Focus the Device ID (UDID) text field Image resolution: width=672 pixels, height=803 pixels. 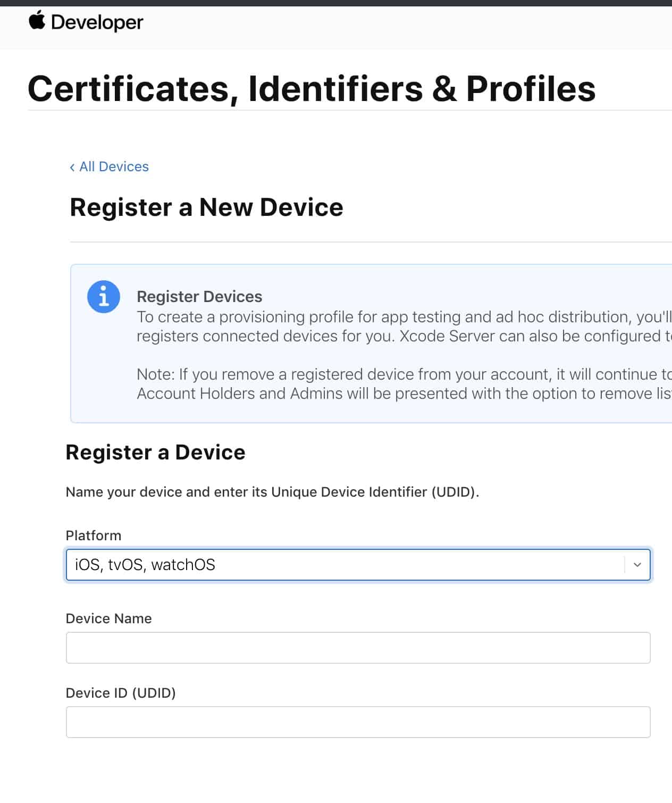point(358,722)
